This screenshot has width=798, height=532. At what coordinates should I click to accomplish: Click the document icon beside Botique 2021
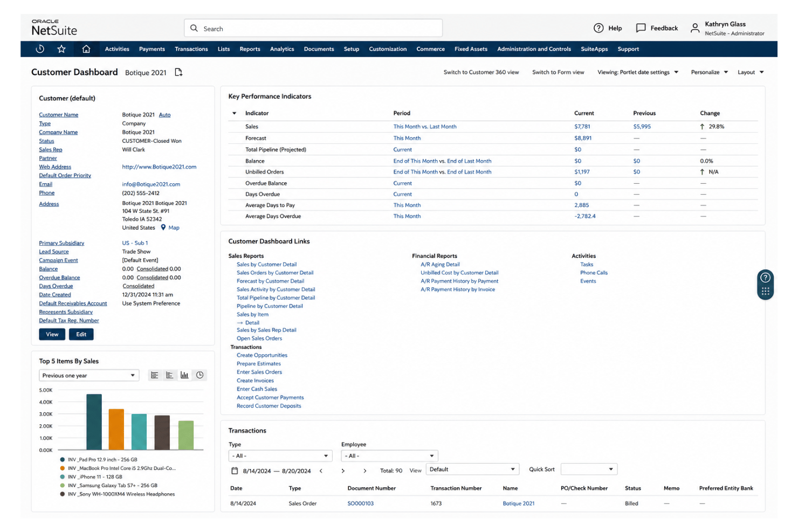click(x=178, y=72)
